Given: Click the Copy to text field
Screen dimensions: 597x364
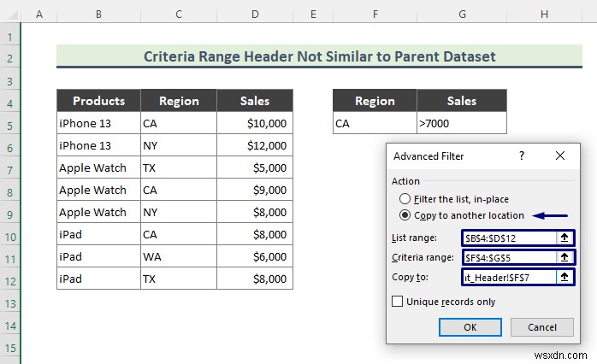Looking at the screenshot, I should [x=508, y=277].
